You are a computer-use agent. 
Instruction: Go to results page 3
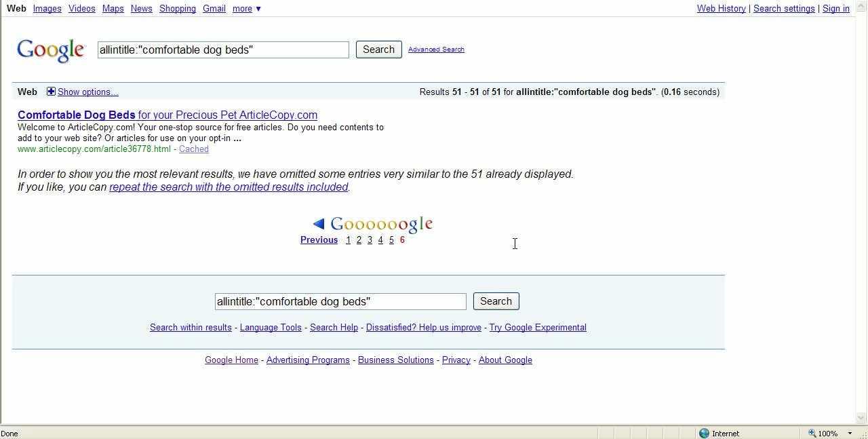point(370,240)
